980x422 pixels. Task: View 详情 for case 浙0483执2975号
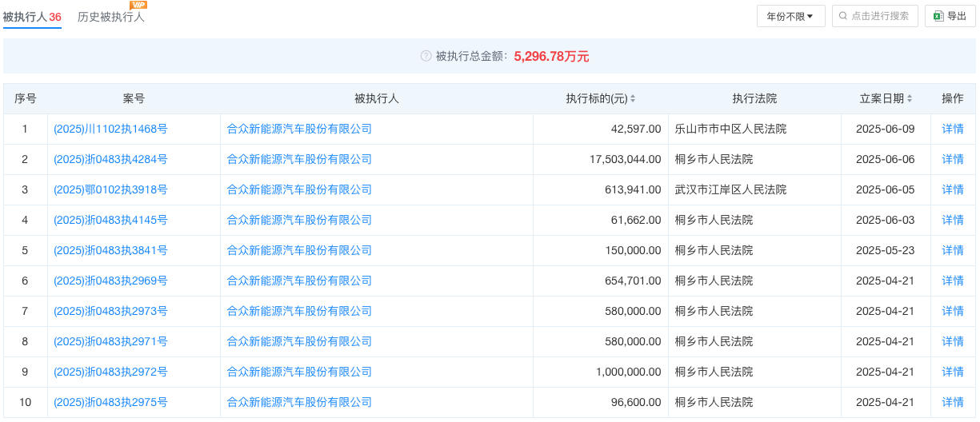pyautogui.click(x=953, y=402)
